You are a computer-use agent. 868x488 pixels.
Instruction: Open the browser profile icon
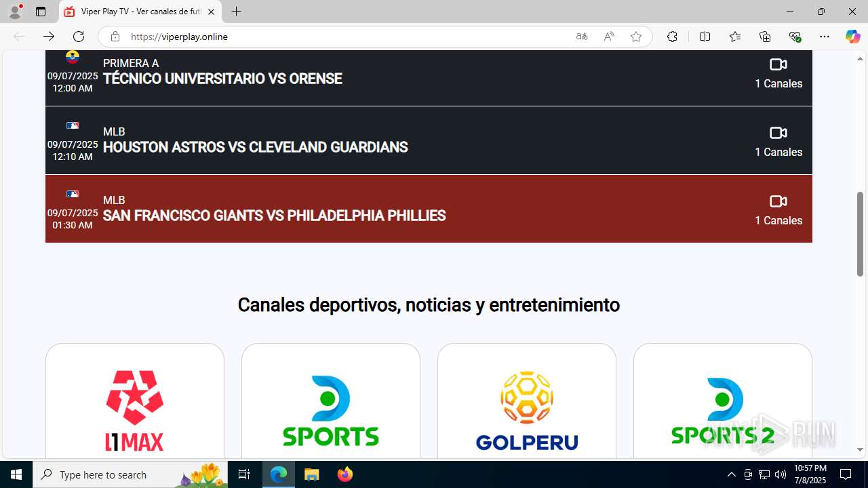click(x=15, y=12)
